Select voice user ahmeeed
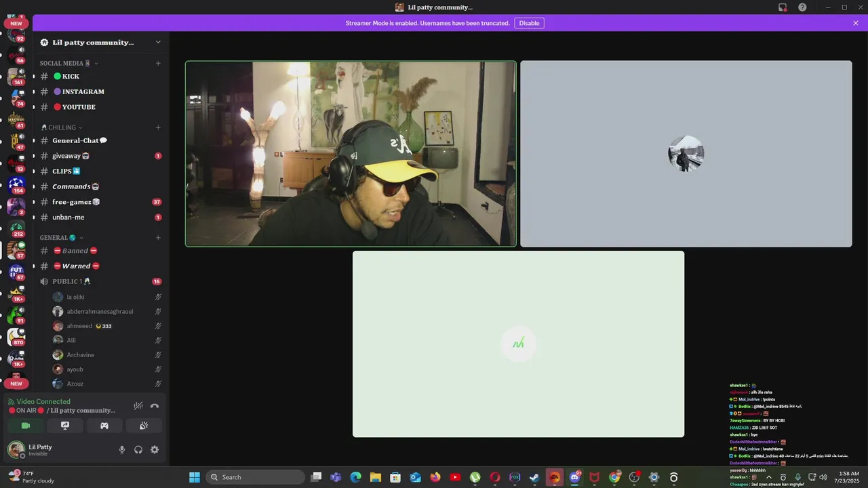 (x=107, y=326)
